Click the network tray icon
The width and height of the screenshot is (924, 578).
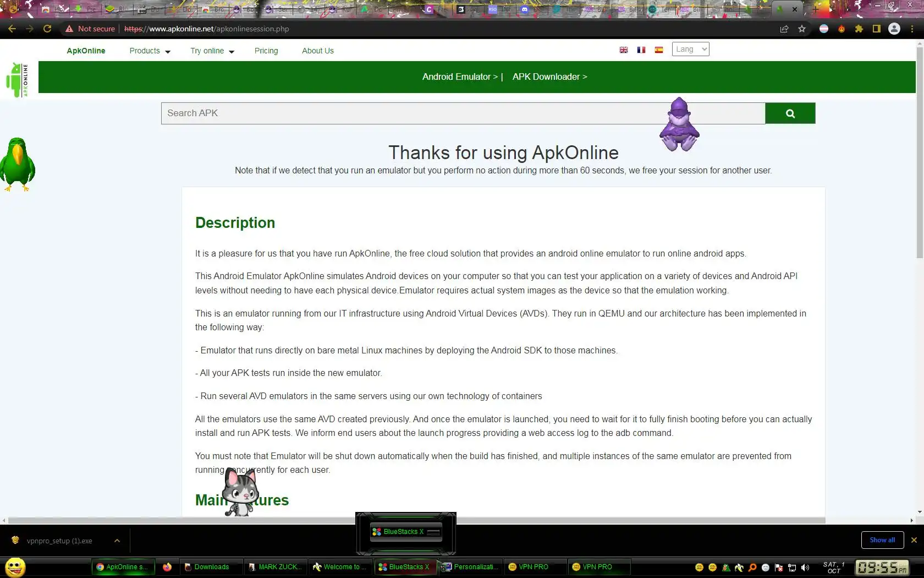click(792, 568)
